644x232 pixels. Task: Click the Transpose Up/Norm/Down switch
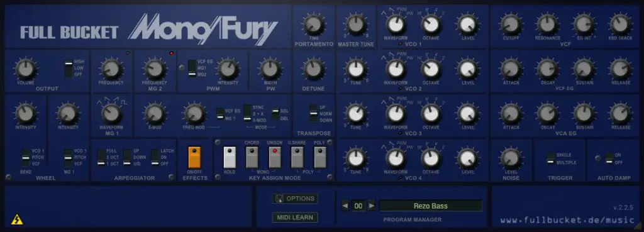314,113
